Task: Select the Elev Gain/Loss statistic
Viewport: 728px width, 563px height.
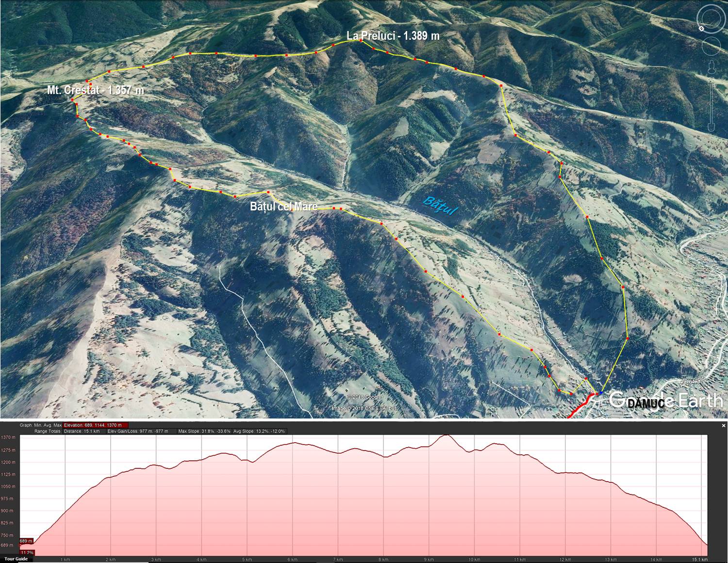Action: [141, 431]
